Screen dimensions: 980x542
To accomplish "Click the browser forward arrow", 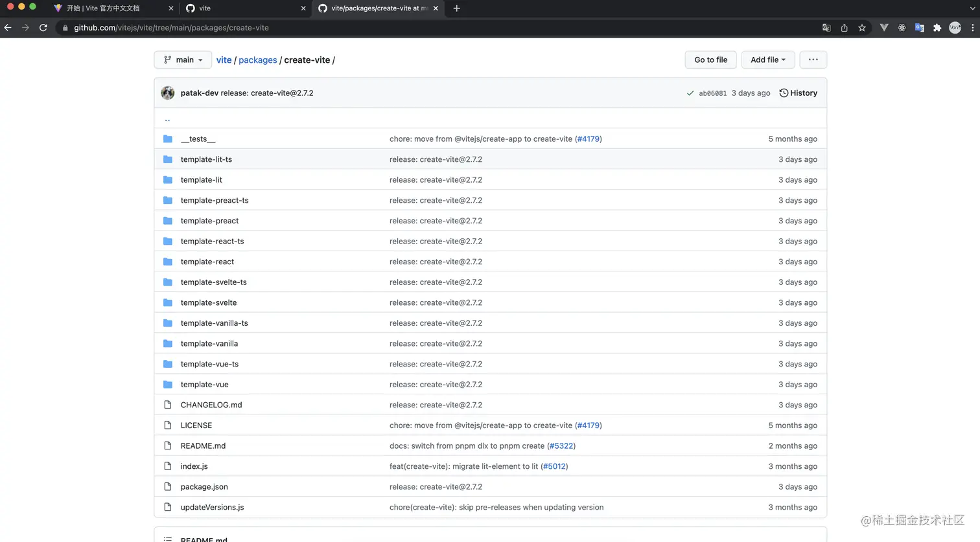I will coord(25,28).
